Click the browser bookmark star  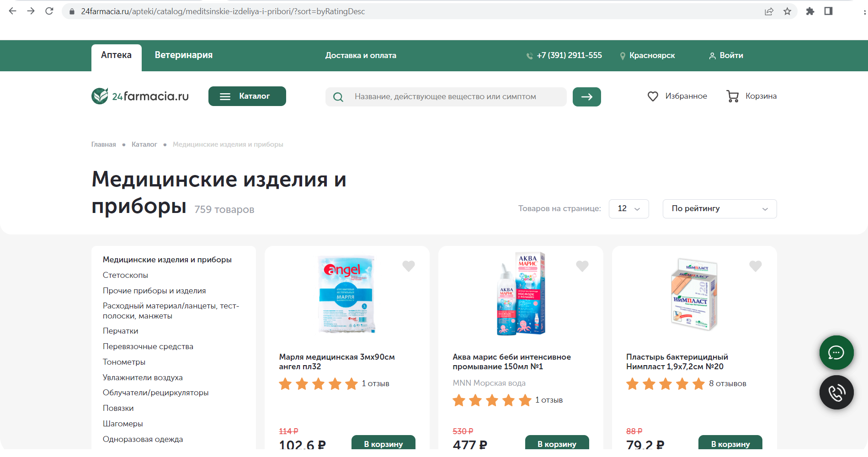click(x=788, y=11)
